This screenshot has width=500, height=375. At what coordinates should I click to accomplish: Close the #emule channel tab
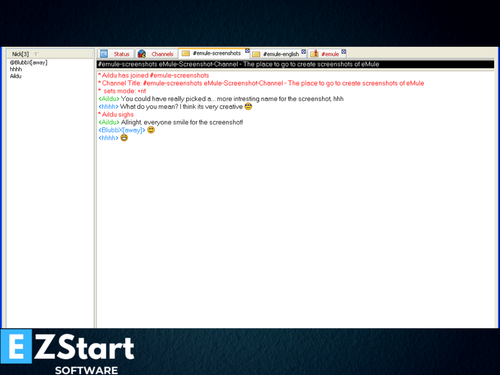pyautogui.click(x=344, y=52)
